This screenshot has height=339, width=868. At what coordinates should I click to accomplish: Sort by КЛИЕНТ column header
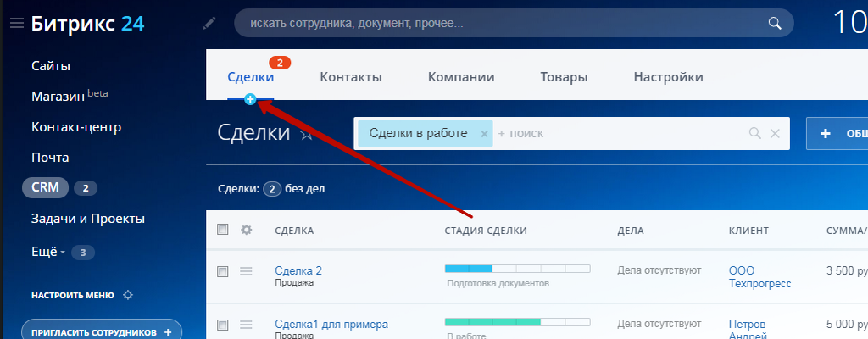tap(748, 231)
